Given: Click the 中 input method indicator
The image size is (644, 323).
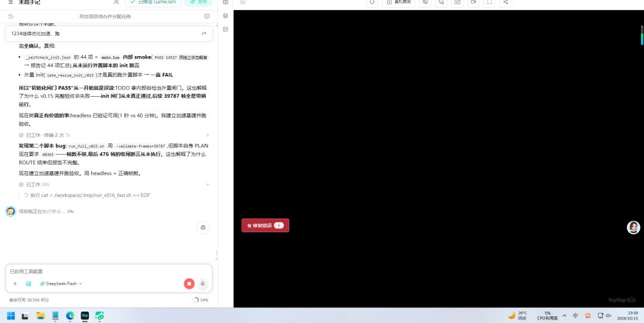Looking at the screenshot, I should 575,316.
